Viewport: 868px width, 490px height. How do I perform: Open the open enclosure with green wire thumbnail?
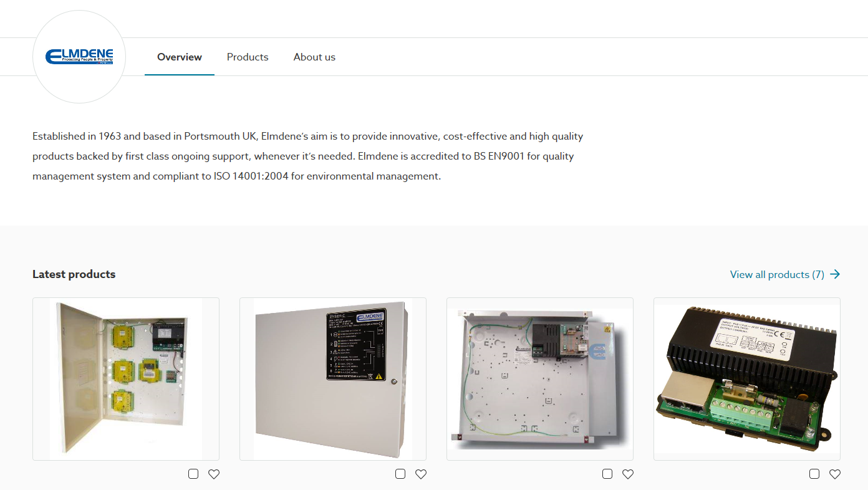click(x=540, y=379)
